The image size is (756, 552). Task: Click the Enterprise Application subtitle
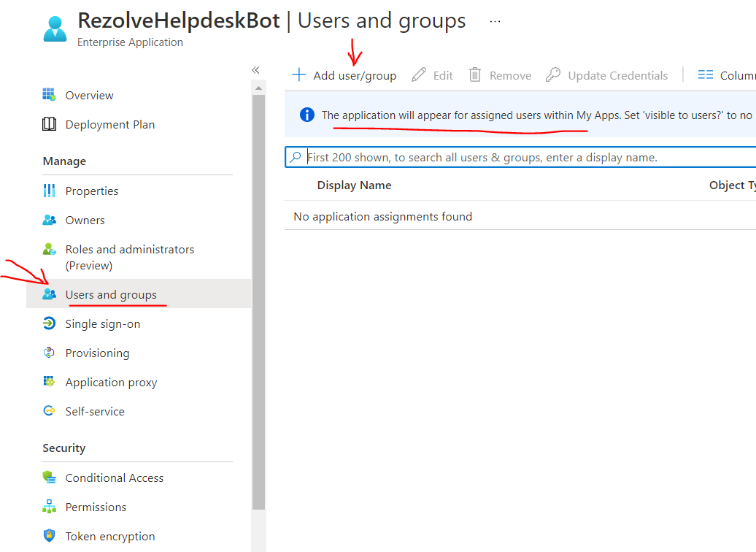[130, 42]
